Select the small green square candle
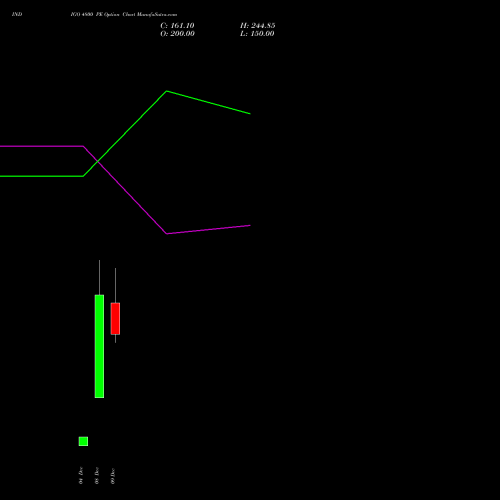500x500 pixels. point(83,441)
